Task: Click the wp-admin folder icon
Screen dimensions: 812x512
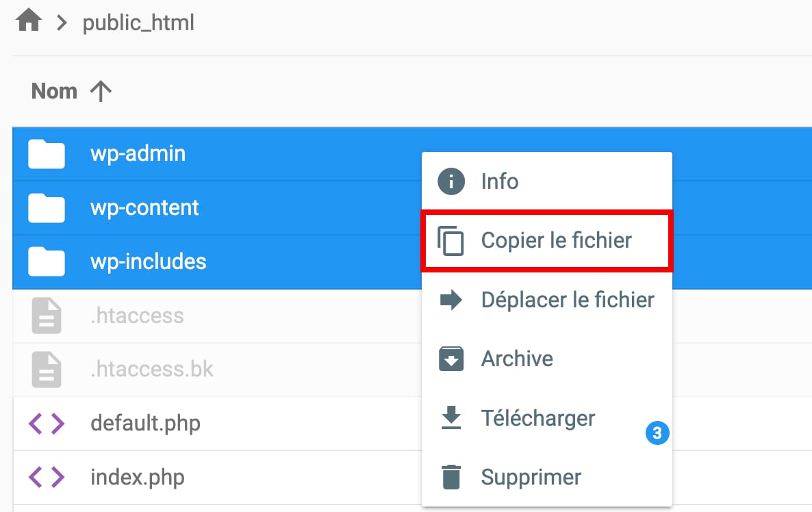Action: coord(47,154)
